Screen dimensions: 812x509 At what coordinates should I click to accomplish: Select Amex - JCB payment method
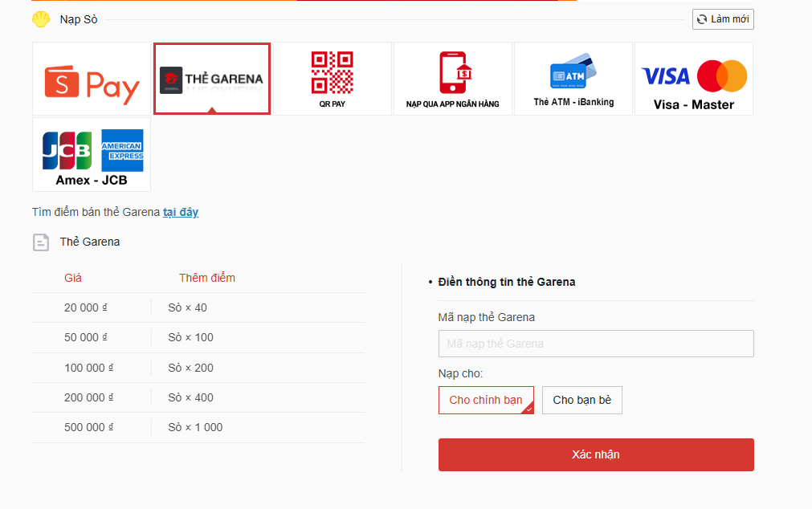pyautogui.click(x=92, y=154)
